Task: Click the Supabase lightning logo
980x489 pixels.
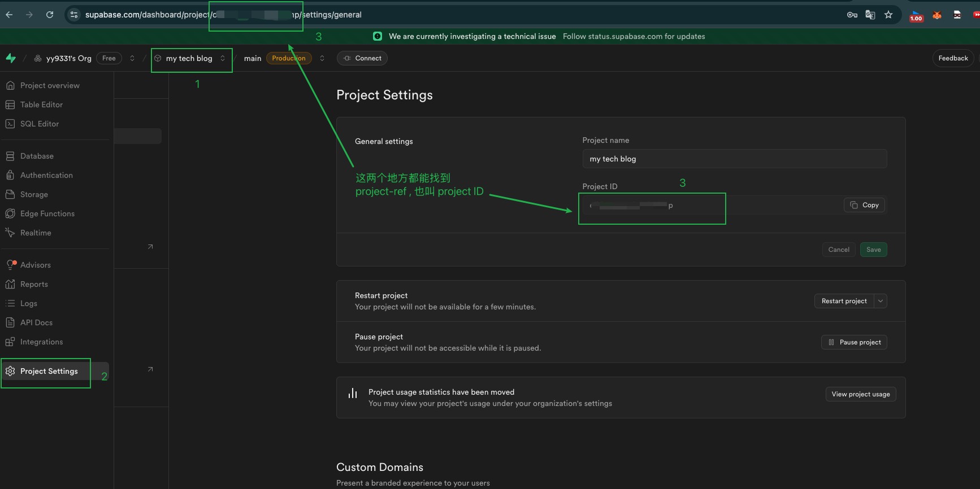Action: (x=11, y=58)
